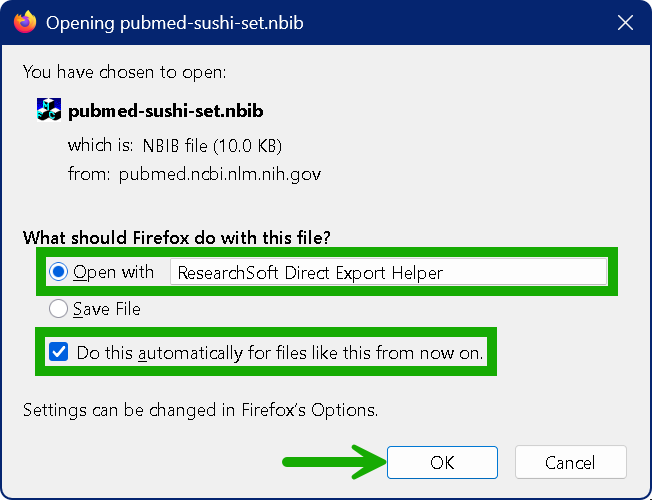Image resolution: width=652 pixels, height=500 pixels.
Task: Click the 'What should Firefox do with this file?' heading
Action: click(177, 238)
